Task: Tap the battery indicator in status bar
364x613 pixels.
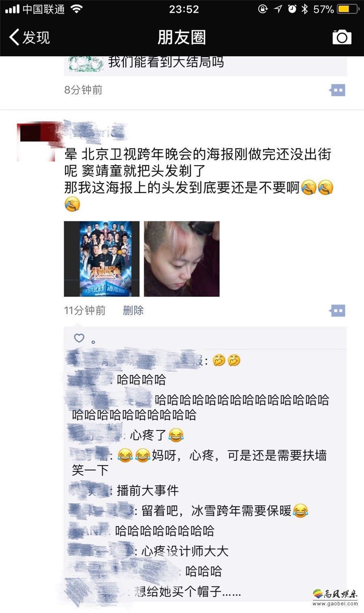Action: (349, 9)
